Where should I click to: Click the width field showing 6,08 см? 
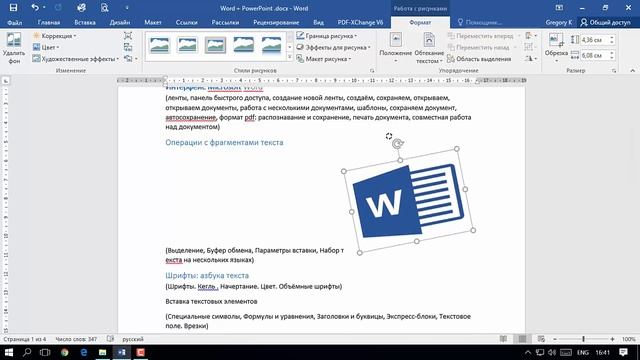[x=594, y=55]
